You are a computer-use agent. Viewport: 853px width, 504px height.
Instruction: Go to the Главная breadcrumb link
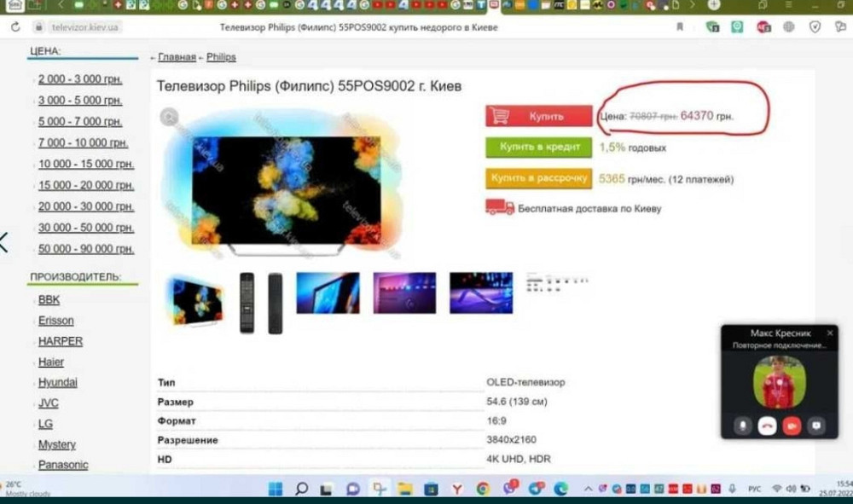click(177, 57)
